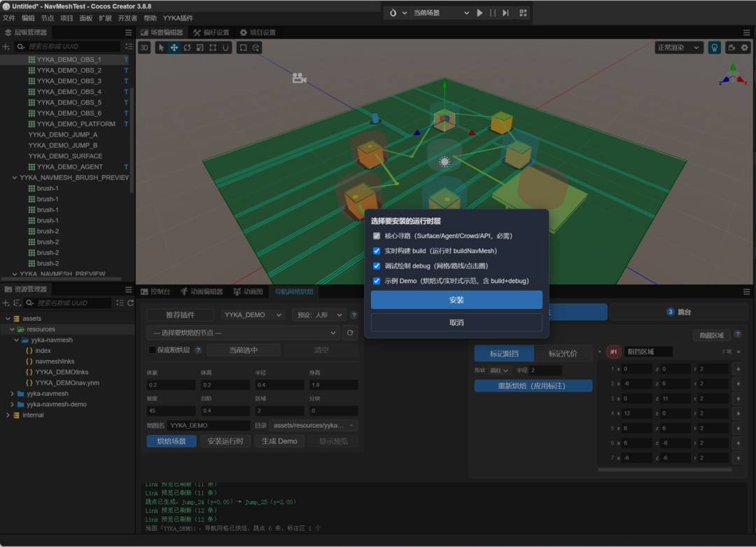Select the rect transform tool
This screenshot has height=547, width=756.
[213, 47]
